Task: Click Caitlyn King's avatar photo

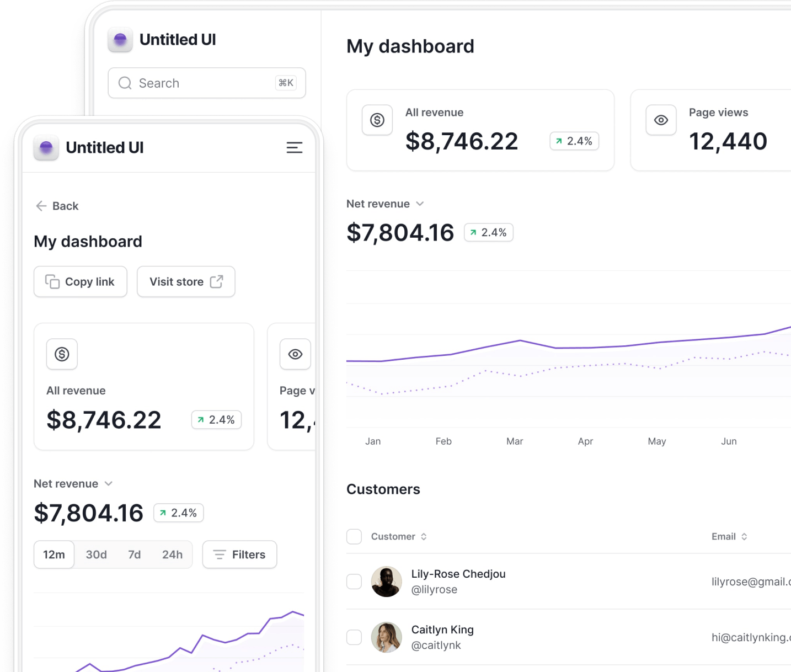Action: 386,637
